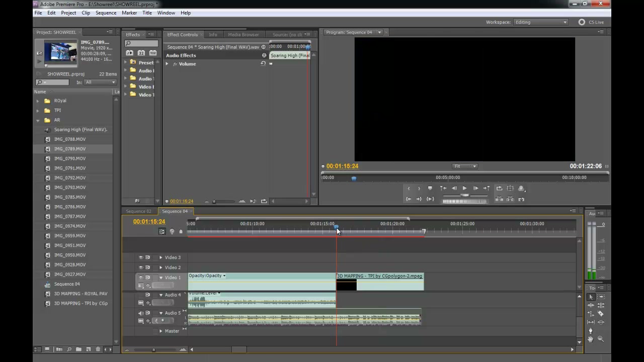The height and width of the screenshot is (362, 644).
Task: Click the Loop button in Program monitor
Action: (x=499, y=188)
